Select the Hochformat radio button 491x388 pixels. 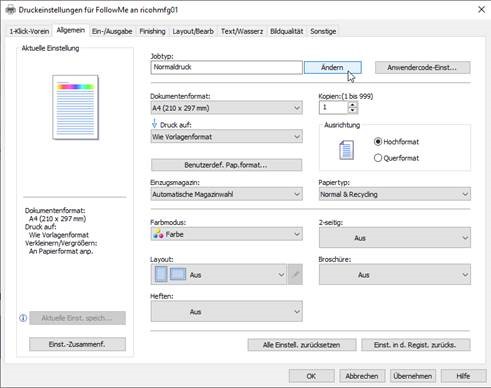coord(378,142)
